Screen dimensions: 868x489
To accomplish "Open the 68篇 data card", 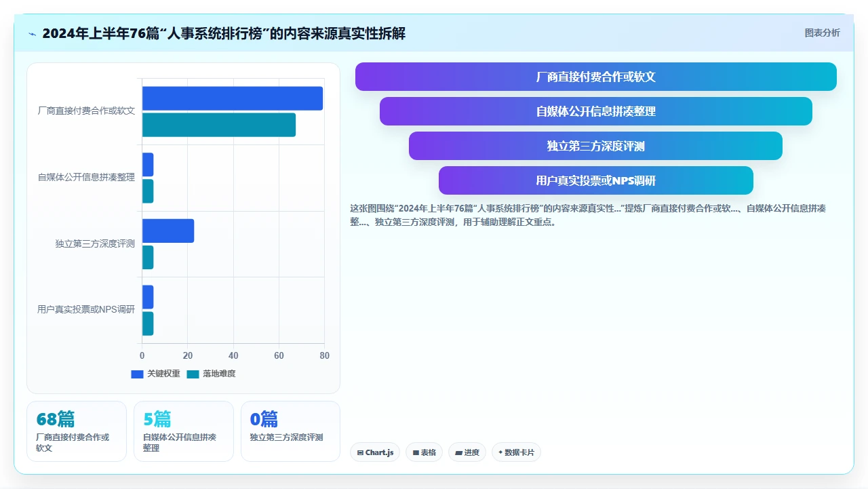I will point(77,431).
